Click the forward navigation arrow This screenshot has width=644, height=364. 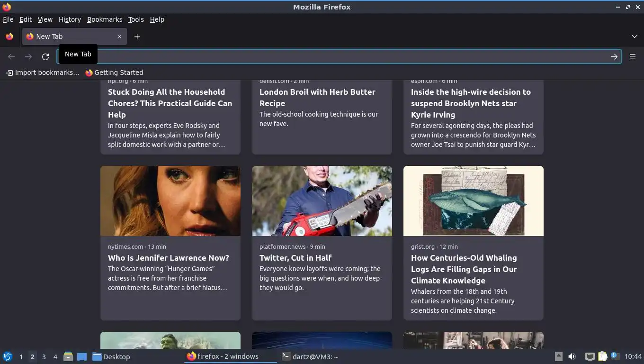[x=28, y=56]
